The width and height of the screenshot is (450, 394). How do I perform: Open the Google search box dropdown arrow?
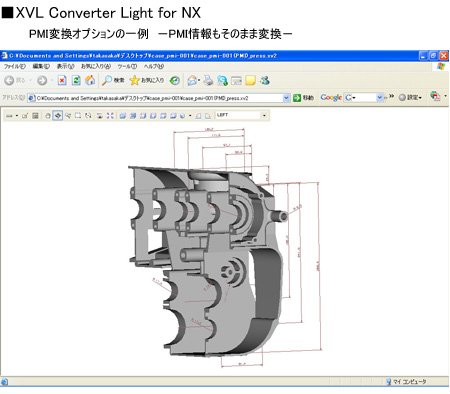[x=379, y=98]
